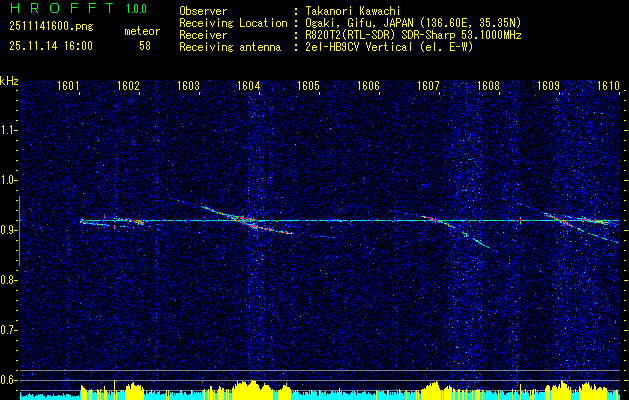This screenshot has height=400, width=629.
Task: Click the 1.1 kHz axis label
Action: click(7, 130)
